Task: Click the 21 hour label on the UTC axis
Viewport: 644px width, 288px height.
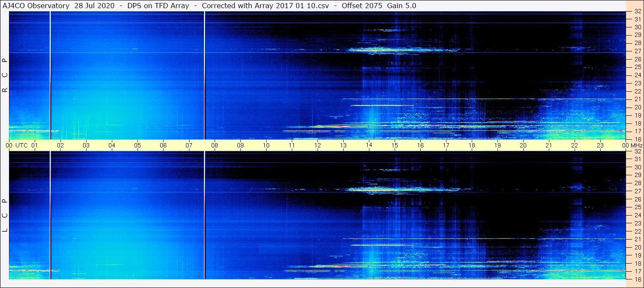Action: tap(549, 145)
